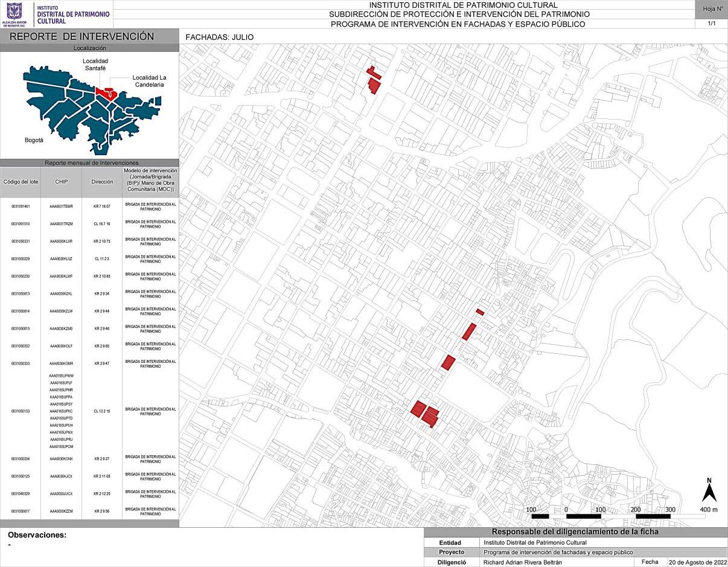Click CHIP value AAA0030KLWF
Image resolution: width=728 pixels, height=567 pixels.
point(61,277)
